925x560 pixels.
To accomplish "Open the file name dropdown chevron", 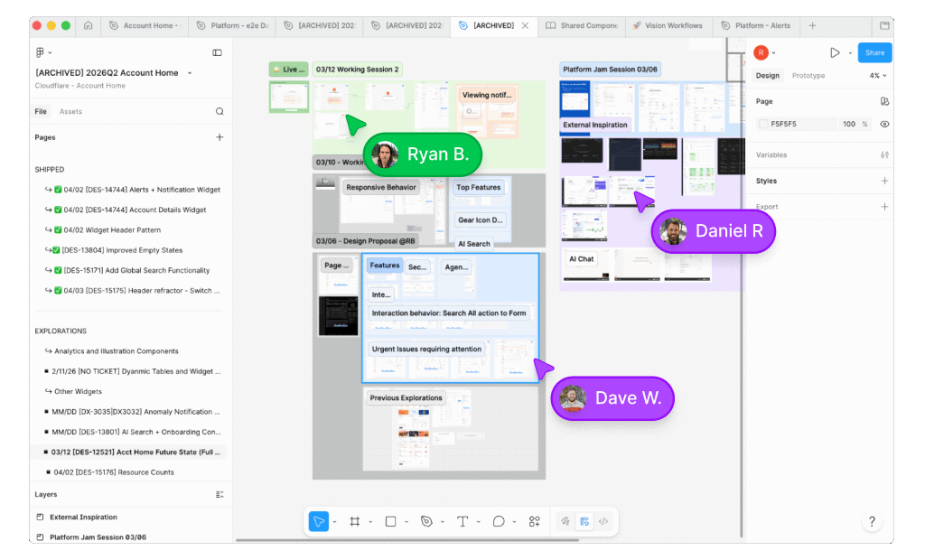I will point(190,73).
